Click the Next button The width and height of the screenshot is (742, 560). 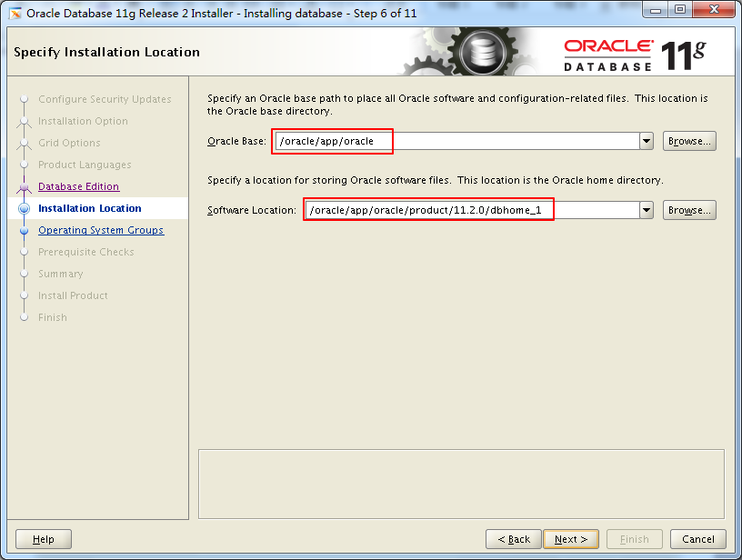pyautogui.click(x=571, y=539)
